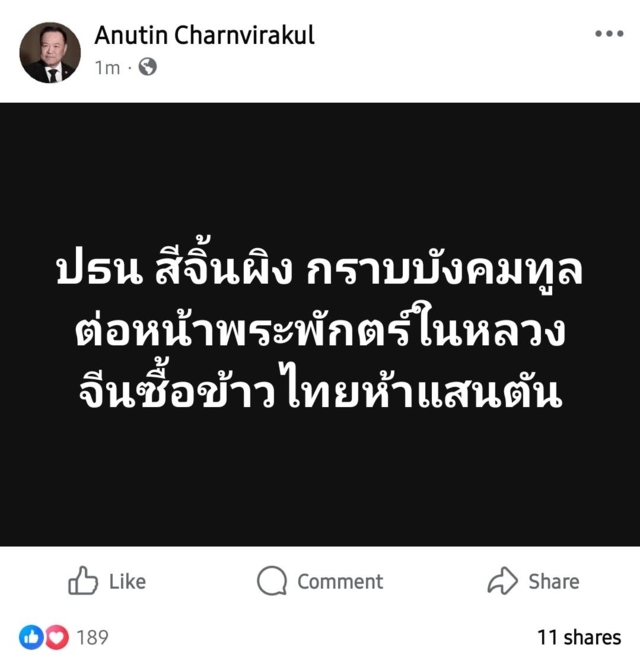Click the curved-arrow Share icon
640x667 pixels.
(x=502, y=580)
